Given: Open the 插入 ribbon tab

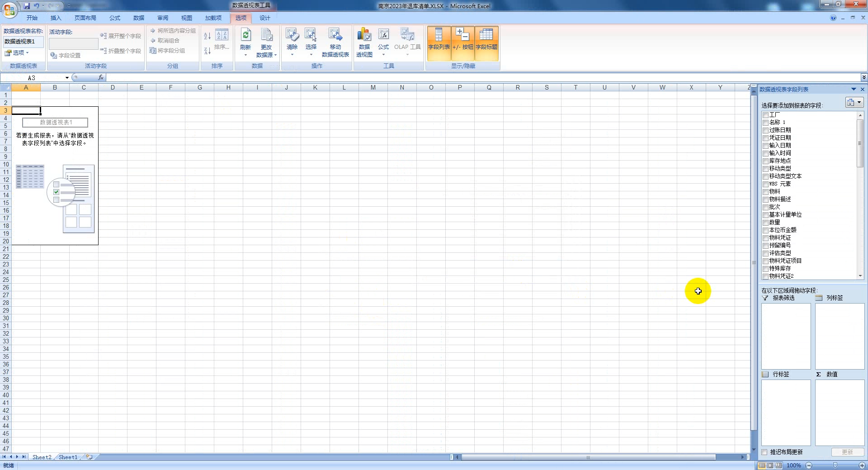Looking at the screenshot, I should click(x=56, y=18).
